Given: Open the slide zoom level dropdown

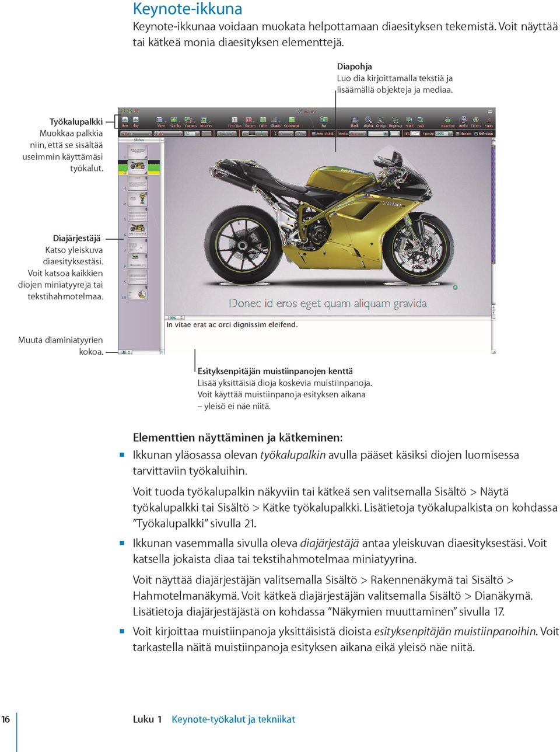Looking at the screenshot, I should [175, 318].
